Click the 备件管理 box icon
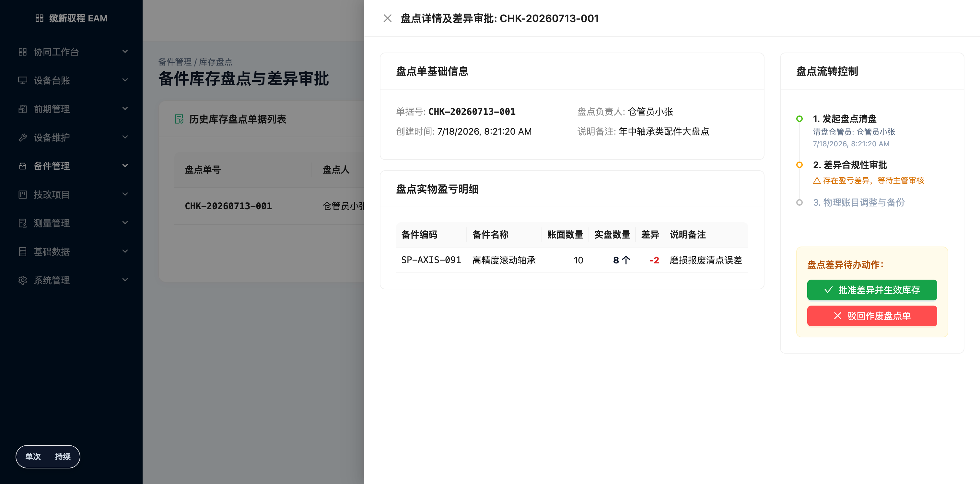980x484 pixels. pos(22,166)
